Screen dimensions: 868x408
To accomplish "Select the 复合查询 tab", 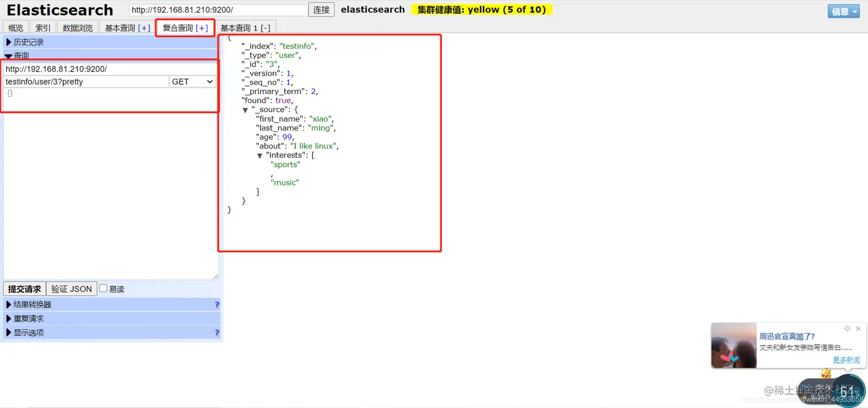I will [x=185, y=28].
